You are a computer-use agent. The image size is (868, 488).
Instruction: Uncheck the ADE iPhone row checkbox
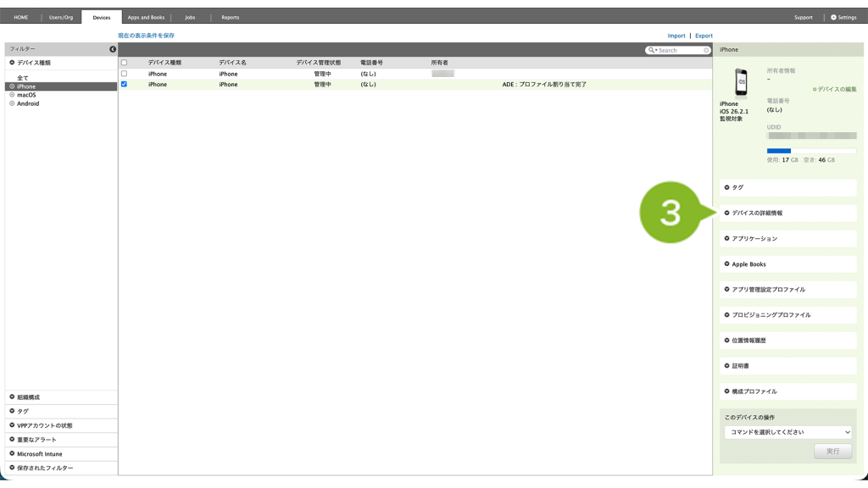[124, 84]
